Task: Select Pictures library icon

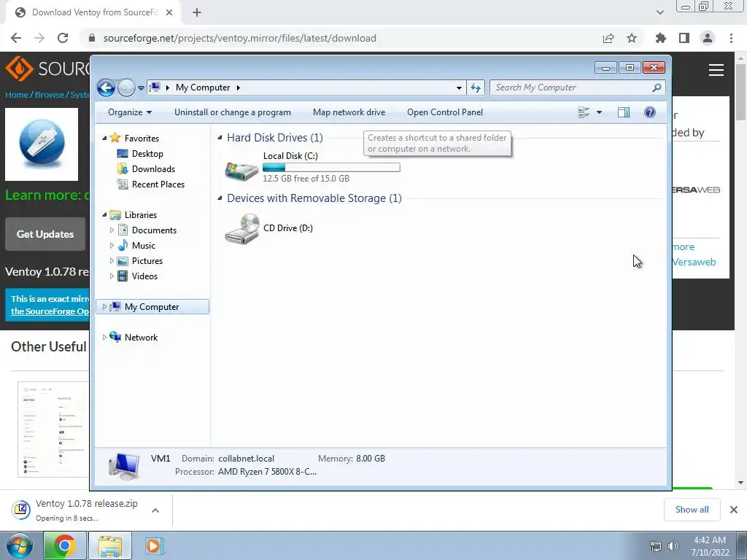Action: [123, 261]
